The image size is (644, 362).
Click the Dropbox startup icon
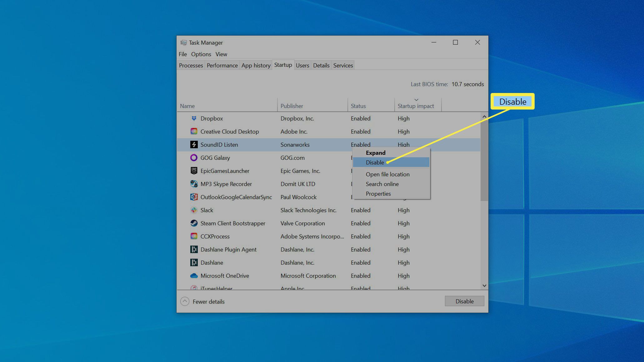(x=194, y=118)
